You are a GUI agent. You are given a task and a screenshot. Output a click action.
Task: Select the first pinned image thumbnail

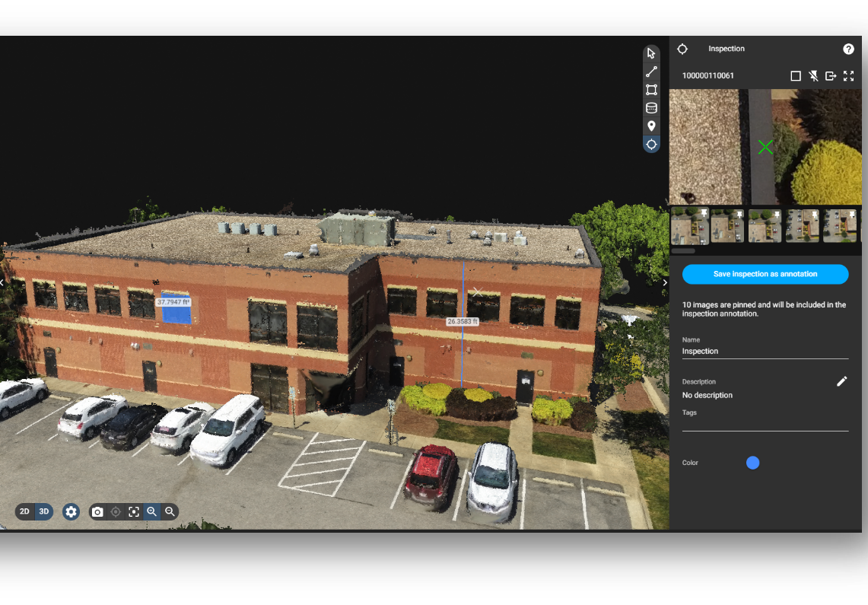(x=690, y=226)
